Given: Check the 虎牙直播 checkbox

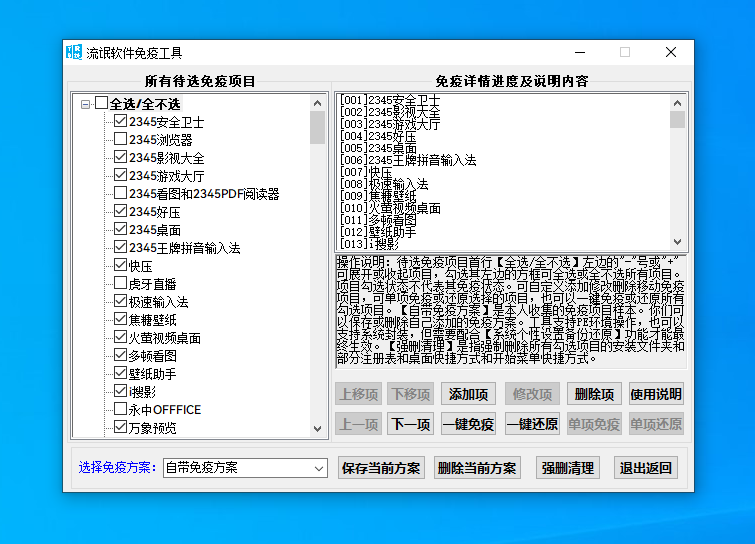Looking at the screenshot, I should tap(120, 283).
